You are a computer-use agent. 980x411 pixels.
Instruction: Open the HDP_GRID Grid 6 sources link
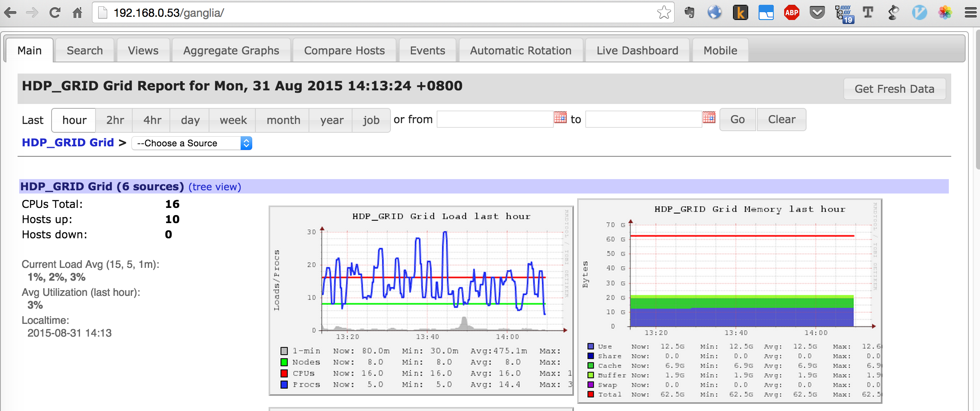[x=102, y=186]
